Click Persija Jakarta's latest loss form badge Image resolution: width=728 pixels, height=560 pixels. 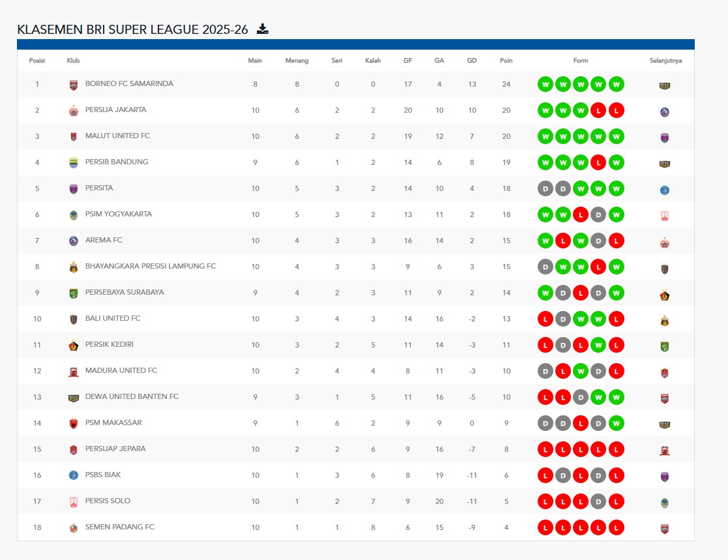tap(616, 111)
